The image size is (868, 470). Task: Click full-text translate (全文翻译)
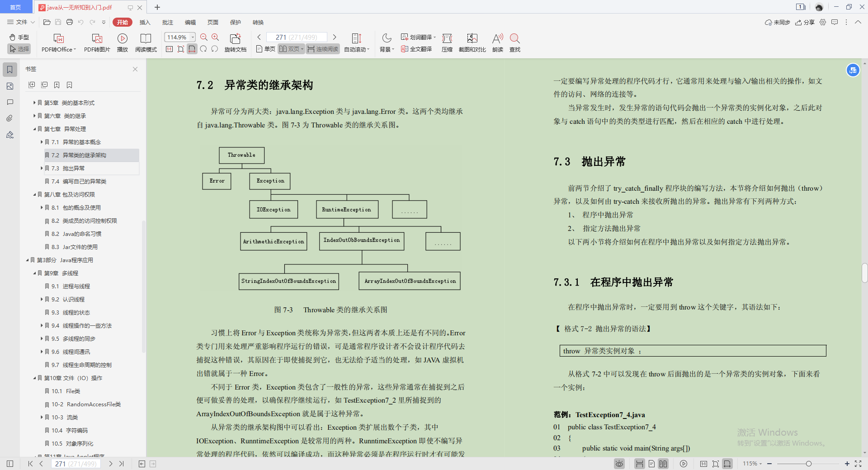pyautogui.click(x=416, y=49)
